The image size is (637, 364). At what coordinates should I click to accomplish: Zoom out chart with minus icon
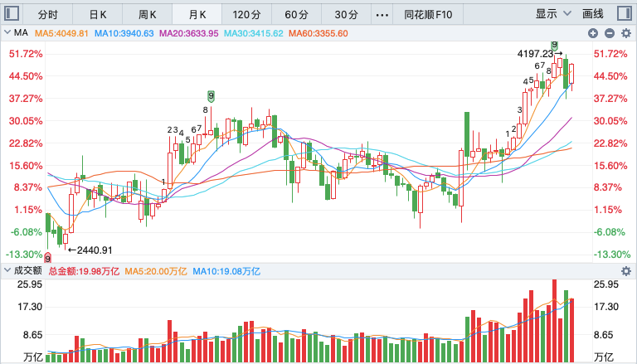(609, 33)
